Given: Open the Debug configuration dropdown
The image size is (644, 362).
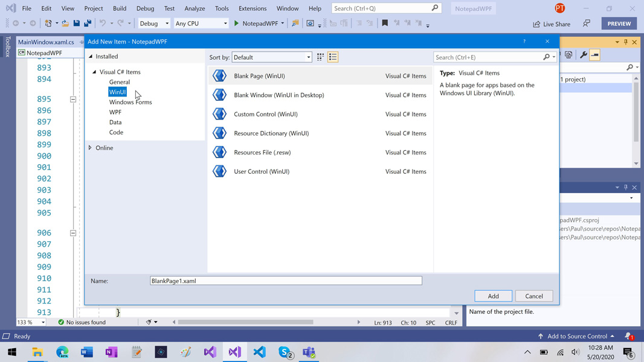Looking at the screenshot, I should (x=153, y=24).
